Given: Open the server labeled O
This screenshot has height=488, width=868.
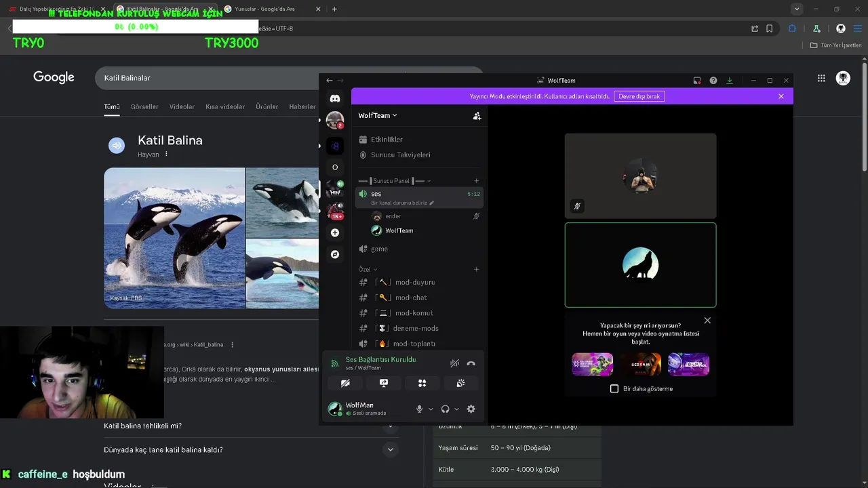Looking at the screenshot, I should coord(335,167).
